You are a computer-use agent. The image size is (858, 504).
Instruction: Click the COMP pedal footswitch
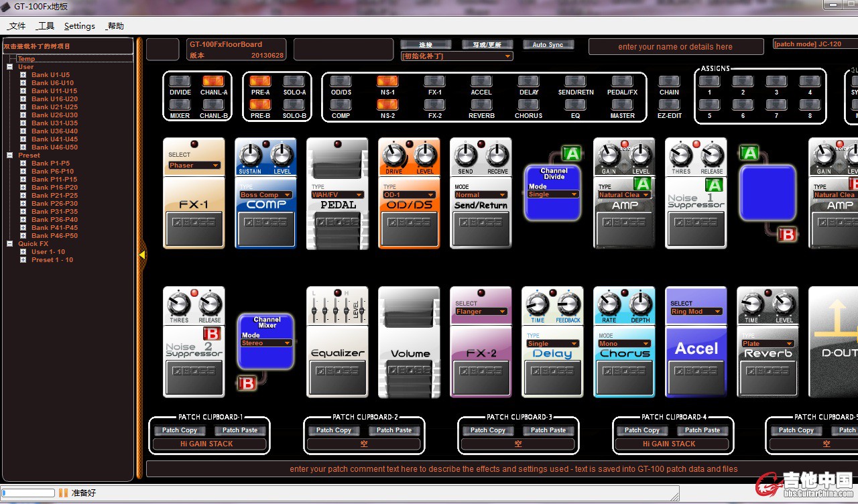[x=265, y=229]
